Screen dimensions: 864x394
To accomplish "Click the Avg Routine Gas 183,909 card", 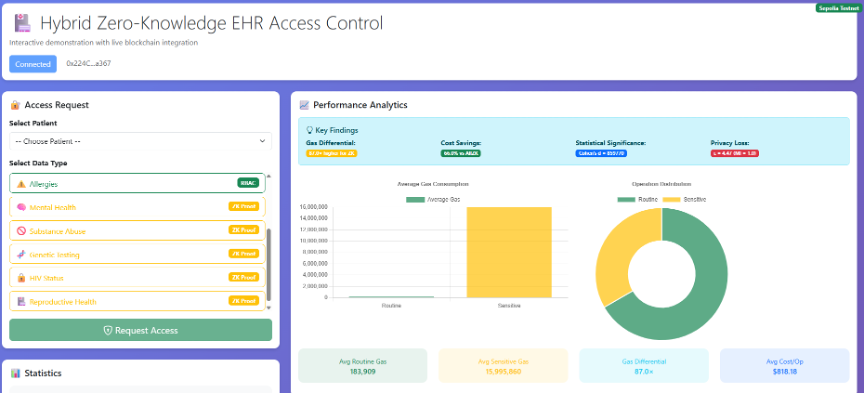I will coord(363,365).
